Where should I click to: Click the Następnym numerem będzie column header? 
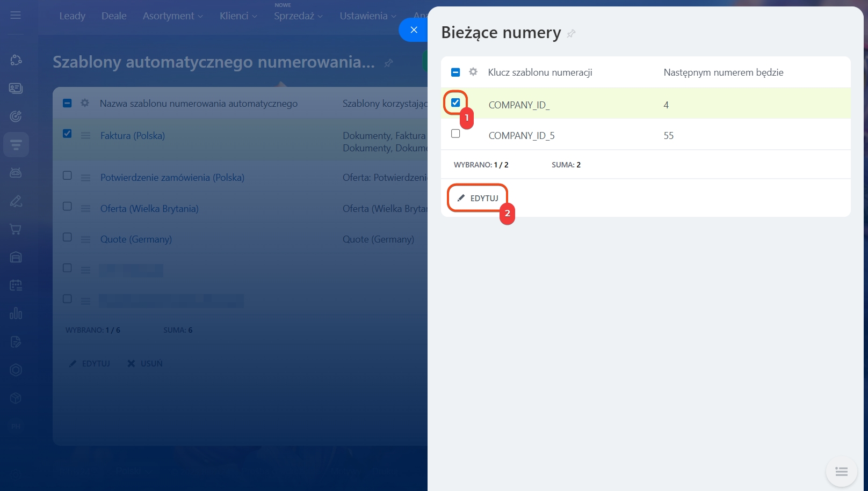[724, 72]
